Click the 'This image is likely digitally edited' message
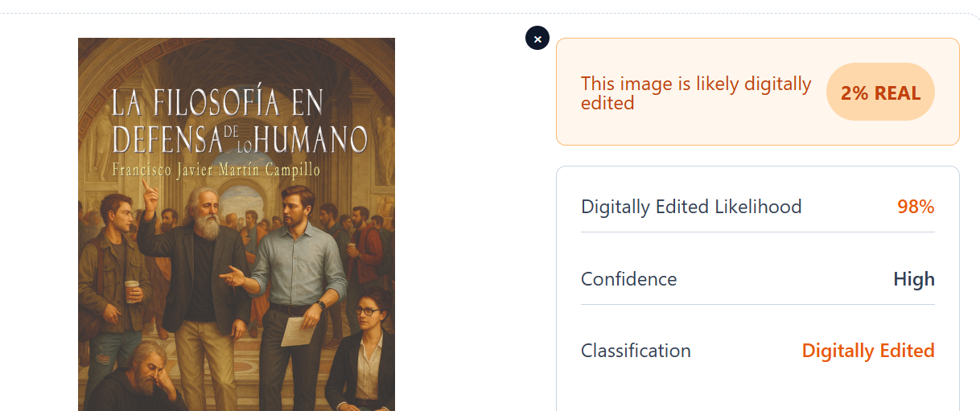Screen dimensions: 980x411 pos(696,92)
